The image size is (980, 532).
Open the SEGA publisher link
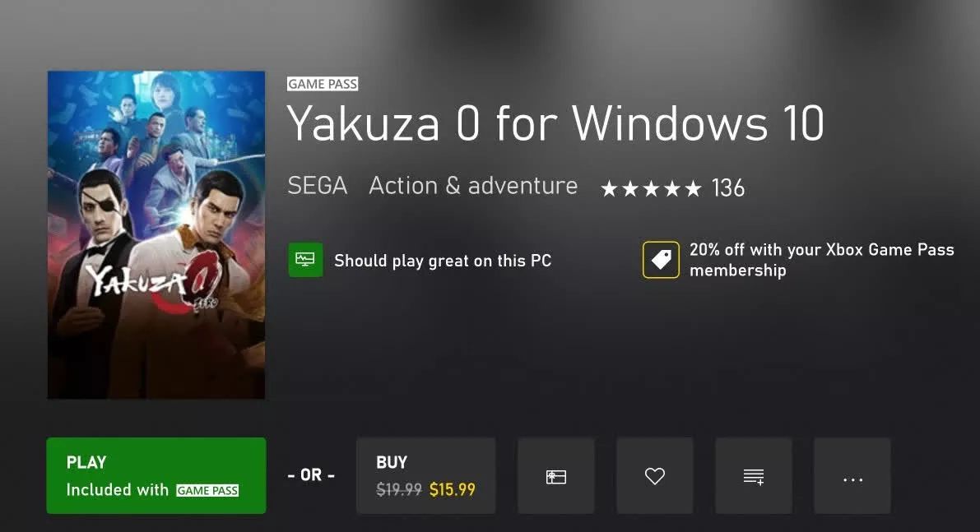[x=317, y=187]
